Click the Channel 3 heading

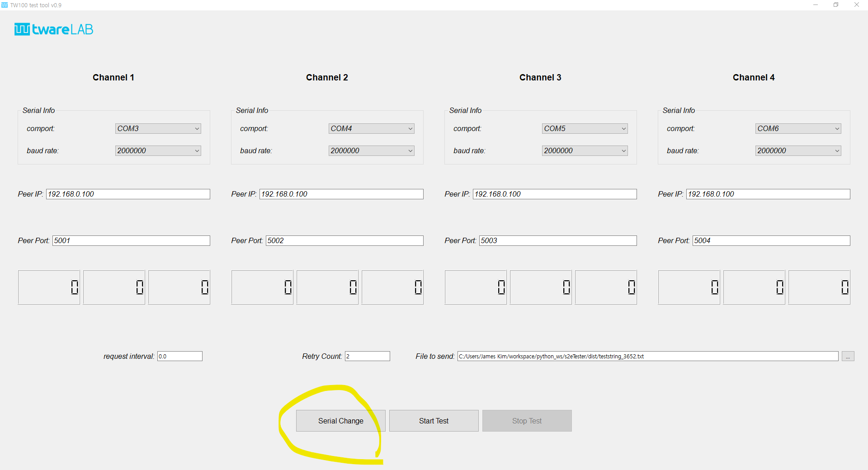click(x=540, y=77)
